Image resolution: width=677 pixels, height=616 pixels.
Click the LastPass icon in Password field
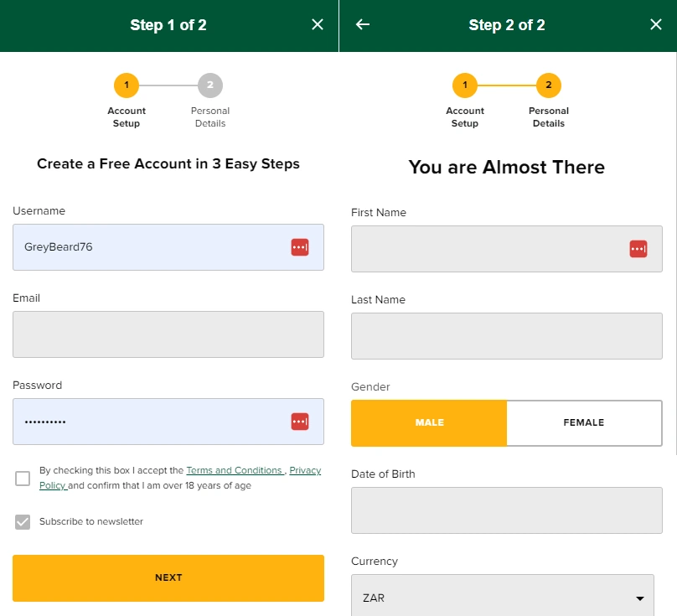tap(300, 422)
